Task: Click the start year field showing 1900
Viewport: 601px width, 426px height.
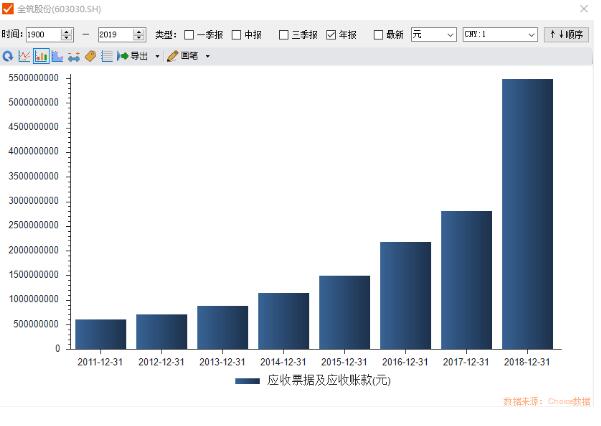Action: click(42, 34)
